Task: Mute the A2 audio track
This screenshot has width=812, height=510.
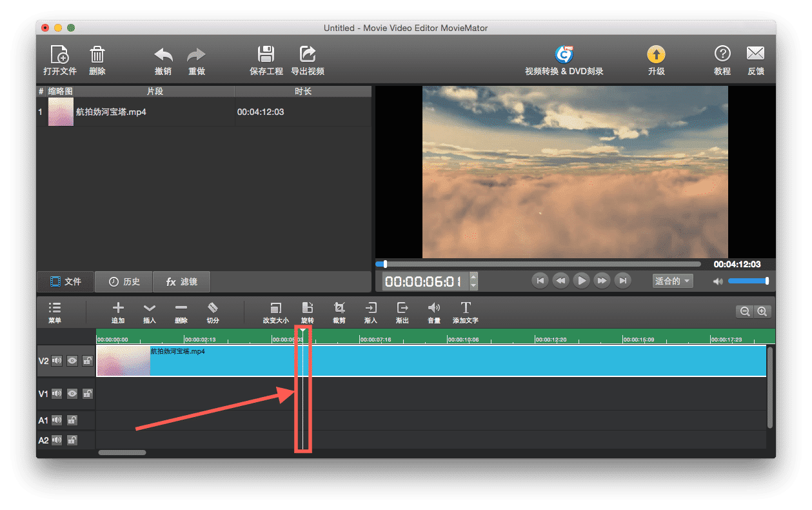Action: pyautogui.click(x=57, y=440)
